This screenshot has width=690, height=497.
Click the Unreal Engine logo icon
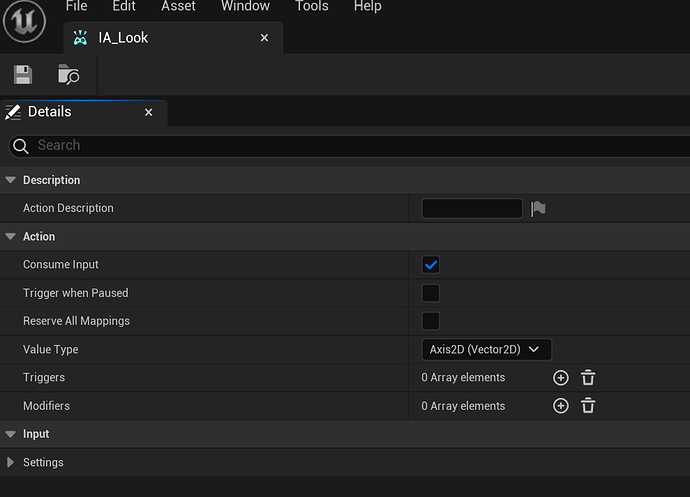[x=23, y=22]
